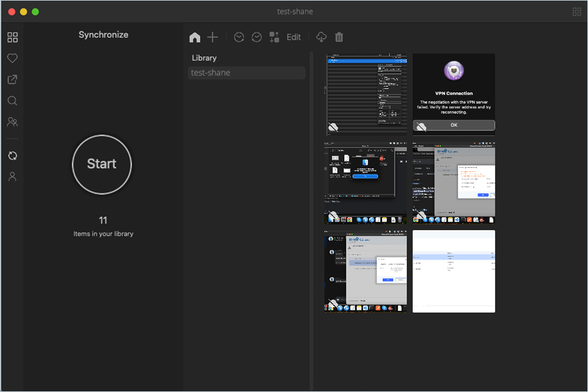Click the "Library" section heading
Image resolution: width=588 pixels, height=392 pixels.
click(x=204, y=58)
